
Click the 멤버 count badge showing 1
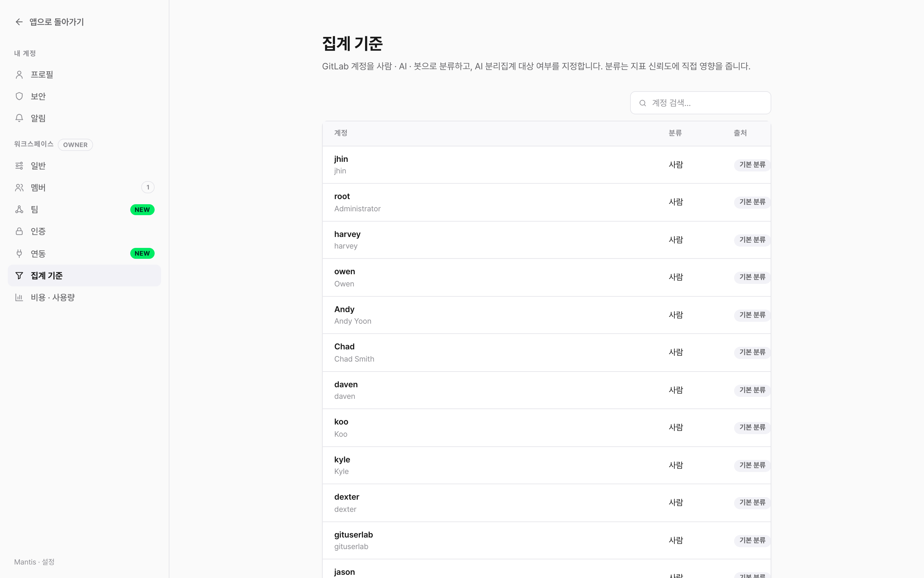pos(148,187)
